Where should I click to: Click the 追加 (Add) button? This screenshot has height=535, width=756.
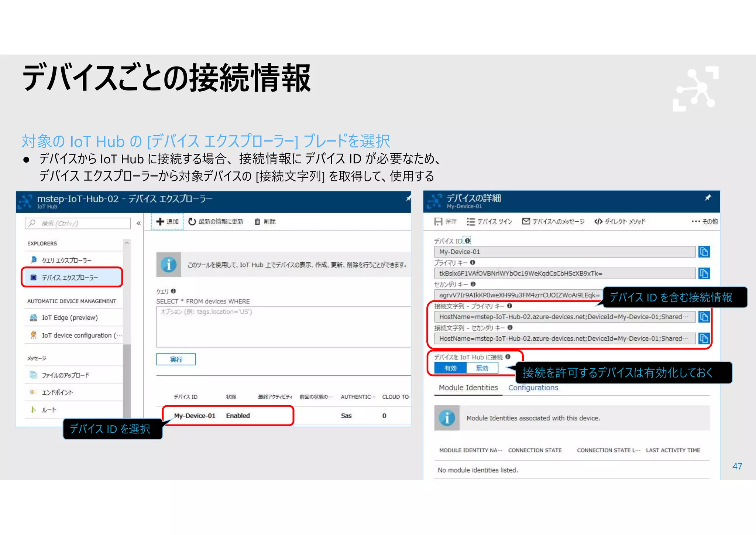point(167,222)
